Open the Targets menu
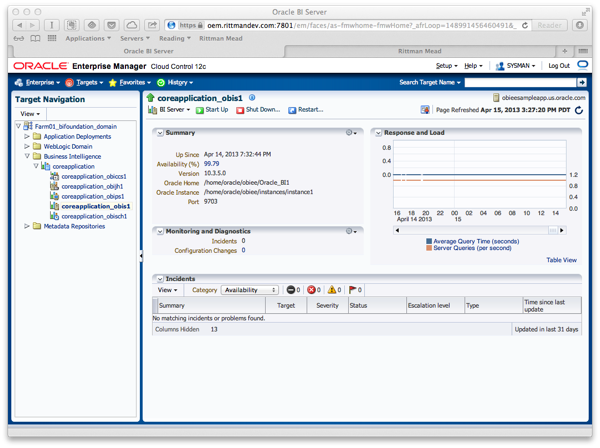Viewport: 600px width, 448px height. 84,82
